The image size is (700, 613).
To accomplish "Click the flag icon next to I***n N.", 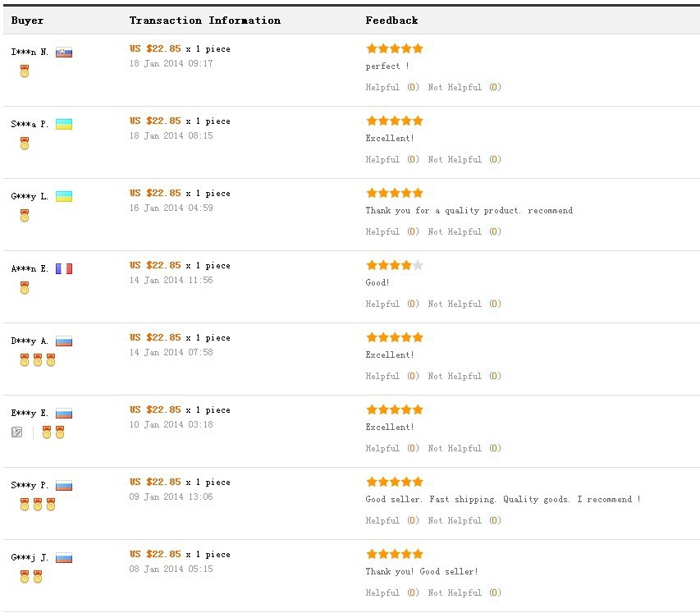I will pyautogui.click(x=64, y=53).
